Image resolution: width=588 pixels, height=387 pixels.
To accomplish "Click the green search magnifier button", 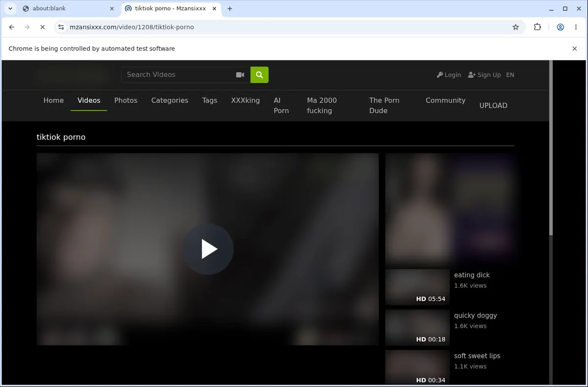I will (x=259, y=74).
